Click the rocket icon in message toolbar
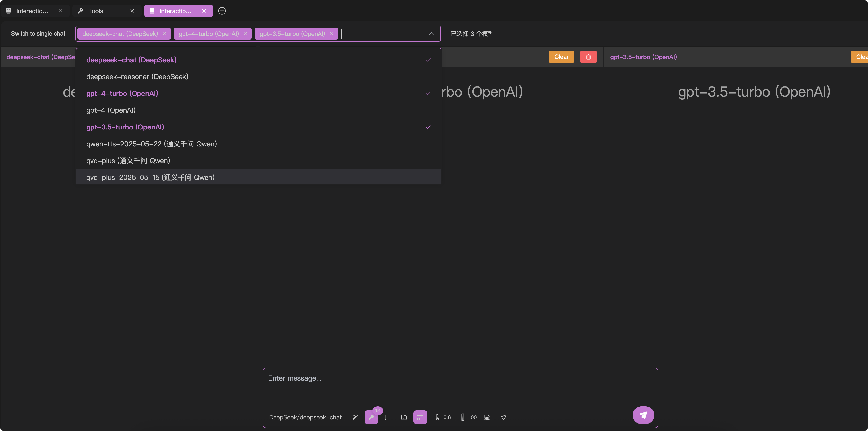This screenshot has height=431, width=868. coord(503,417)
